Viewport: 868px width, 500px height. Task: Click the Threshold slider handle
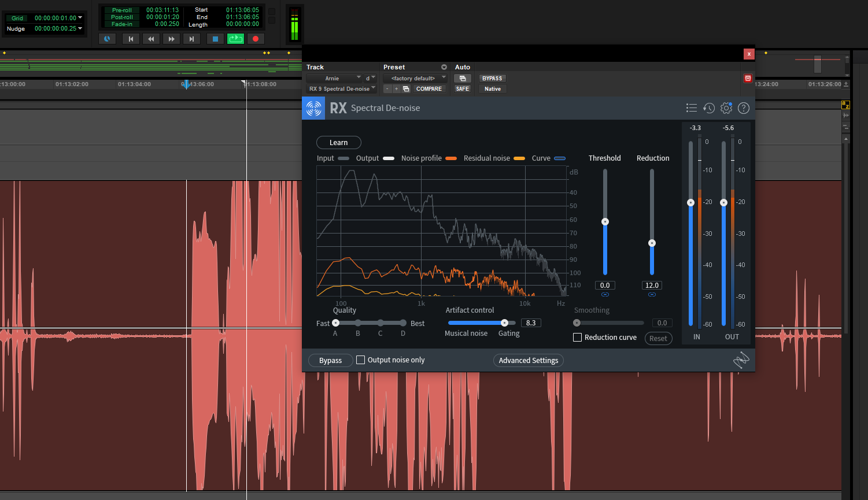click(x=605, y=221)
